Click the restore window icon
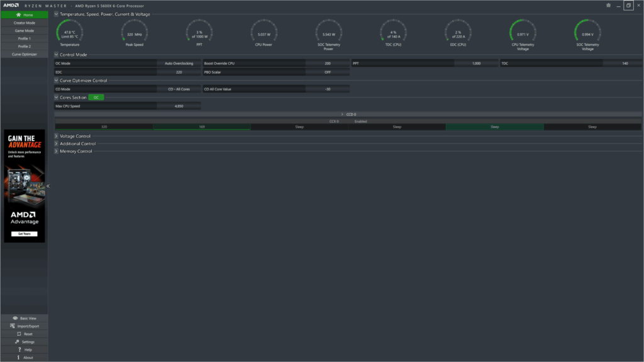 pos(628,5)
